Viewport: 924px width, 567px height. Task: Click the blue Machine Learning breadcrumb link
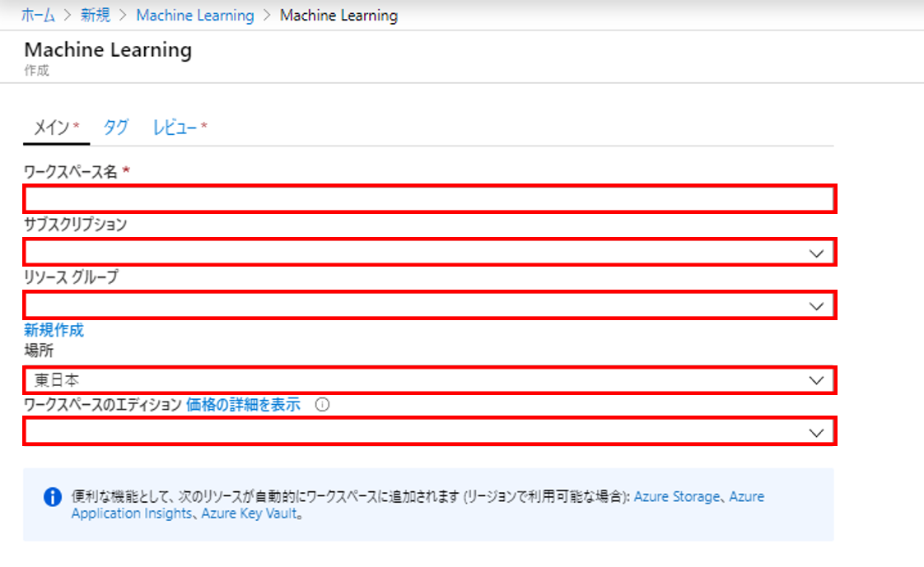coord(195,16)
